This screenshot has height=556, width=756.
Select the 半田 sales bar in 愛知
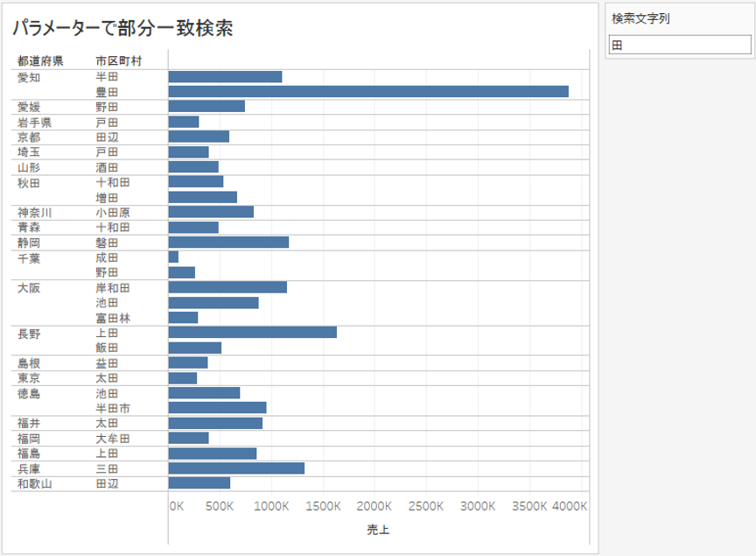[x=225, y=77]
